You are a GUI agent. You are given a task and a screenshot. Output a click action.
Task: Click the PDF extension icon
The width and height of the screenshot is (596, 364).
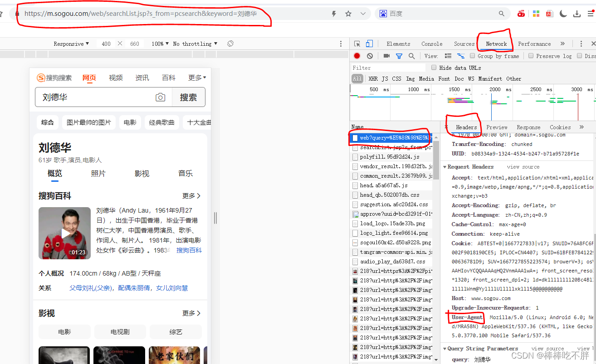(550, 14)
